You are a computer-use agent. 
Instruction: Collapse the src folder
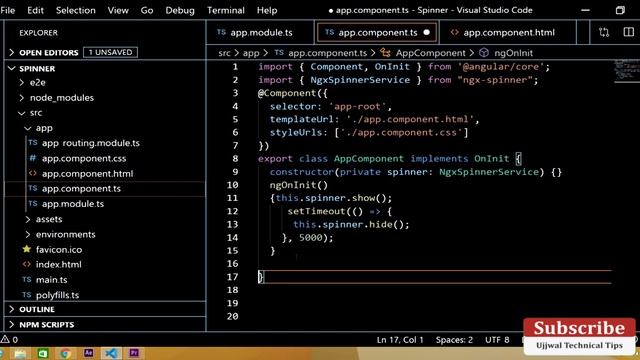22,113
